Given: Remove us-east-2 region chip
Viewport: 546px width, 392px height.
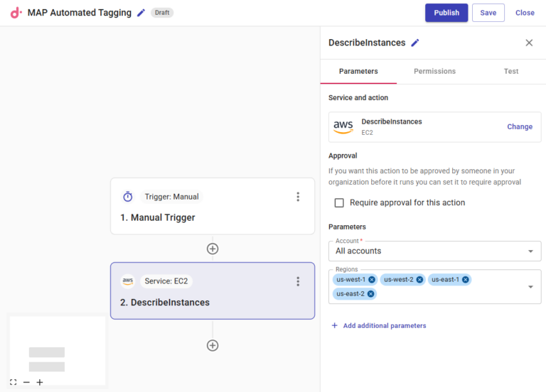Looking at the screenshot, I should 370,293.
